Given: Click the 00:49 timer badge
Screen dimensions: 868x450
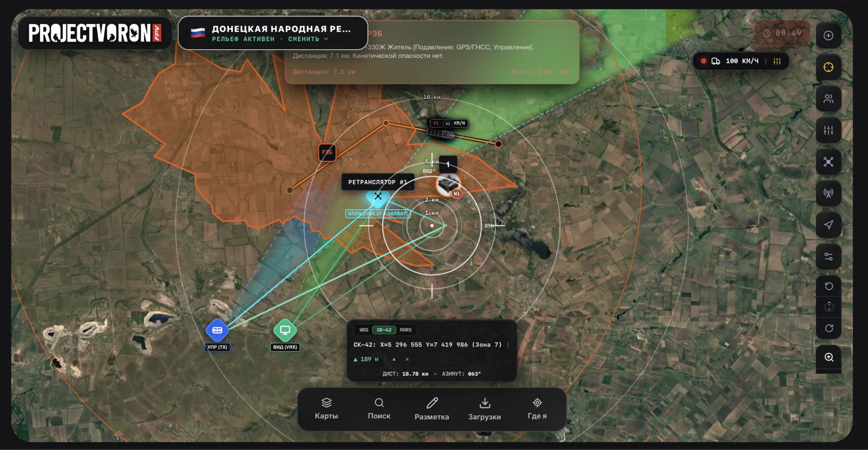Looking at the screenshot, I should pyautogui.click(x=783, y=33).
